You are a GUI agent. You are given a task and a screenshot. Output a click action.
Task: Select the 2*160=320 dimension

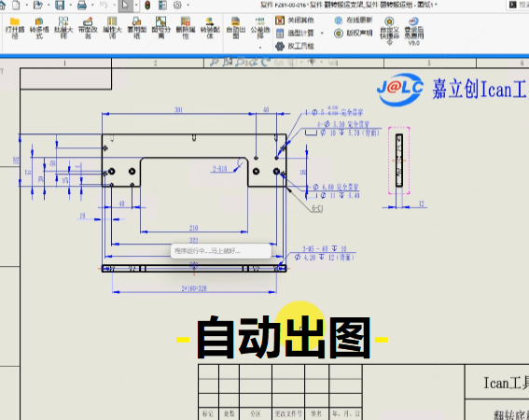pyautogui.click(x=194, y=288)
